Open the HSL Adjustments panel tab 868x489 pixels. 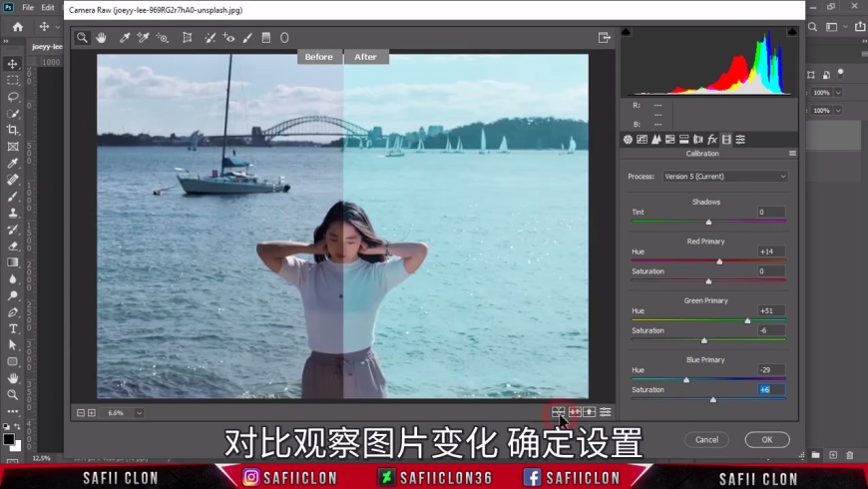[669, 140]
